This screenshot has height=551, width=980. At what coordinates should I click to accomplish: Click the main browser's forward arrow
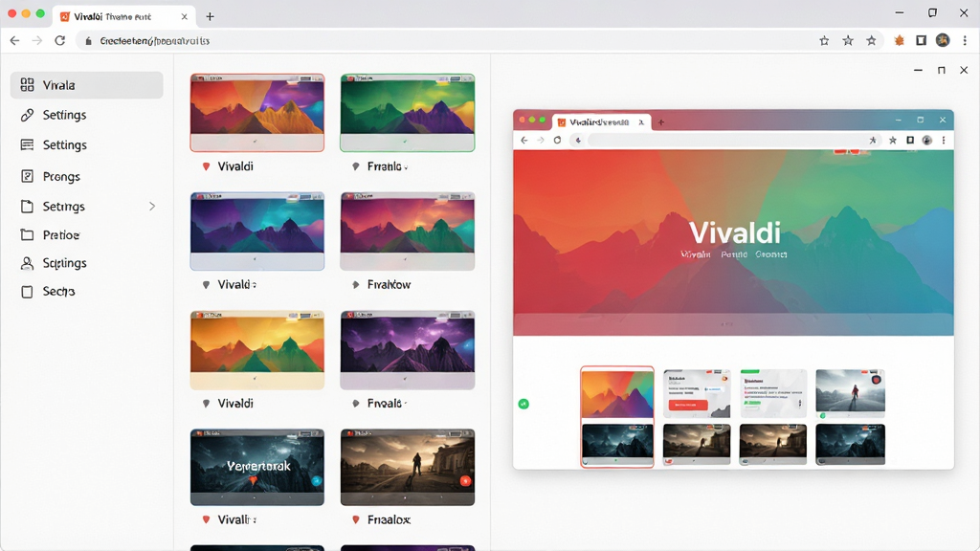click(x=37, y=40)
